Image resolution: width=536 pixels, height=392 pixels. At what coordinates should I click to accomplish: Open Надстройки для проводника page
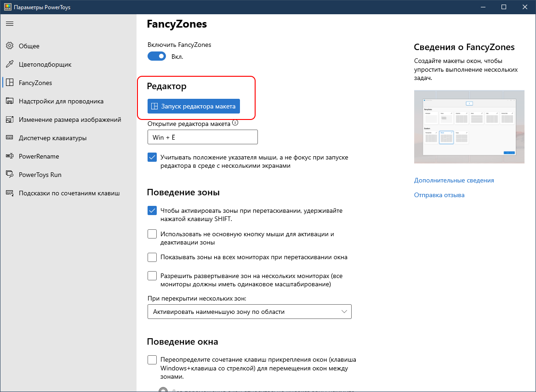pyautogui.click(x=68, y=101)
